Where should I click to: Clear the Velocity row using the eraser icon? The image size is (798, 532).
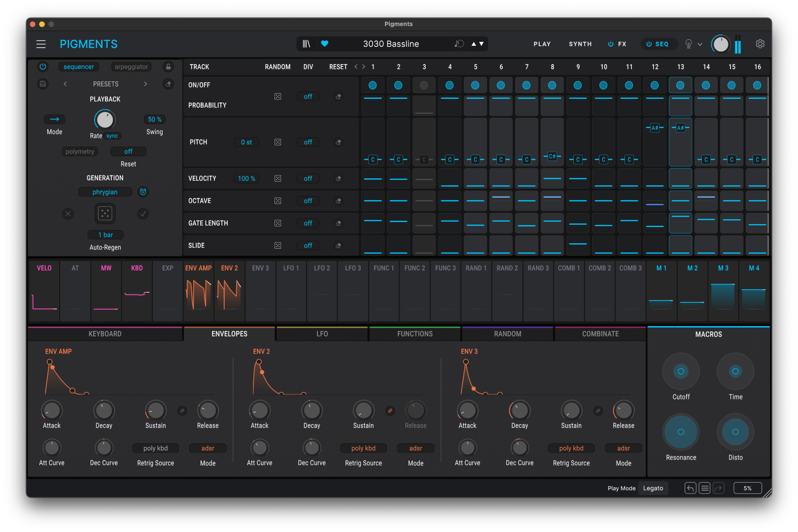338,178
